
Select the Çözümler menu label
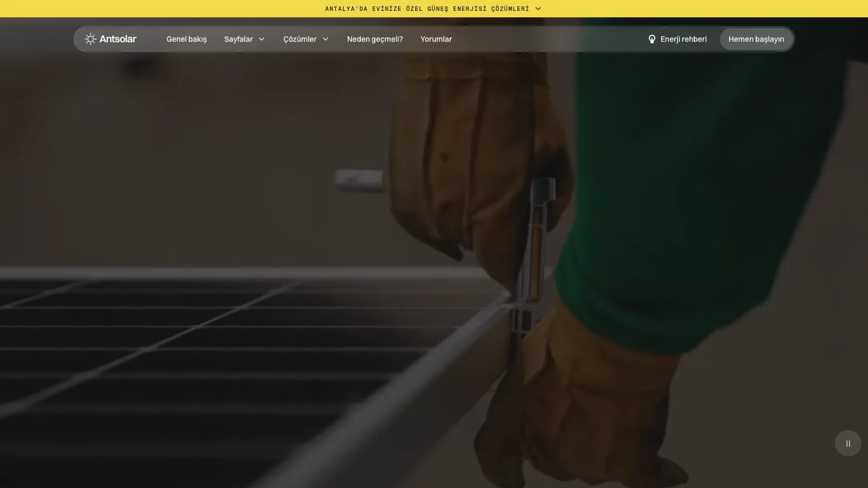(299, 39)
